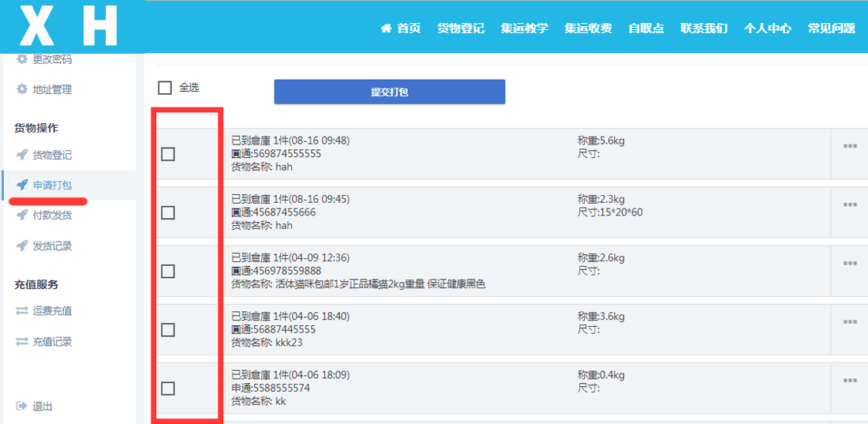Click the gear icon next to 地址管理

coord(22,89)
